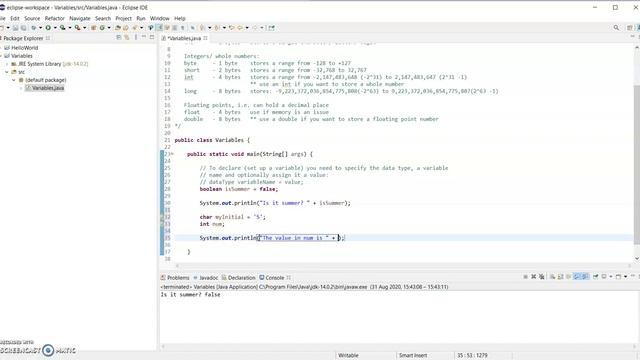Run the program with green Run button
640x360 pixels.
coord(48,28)
